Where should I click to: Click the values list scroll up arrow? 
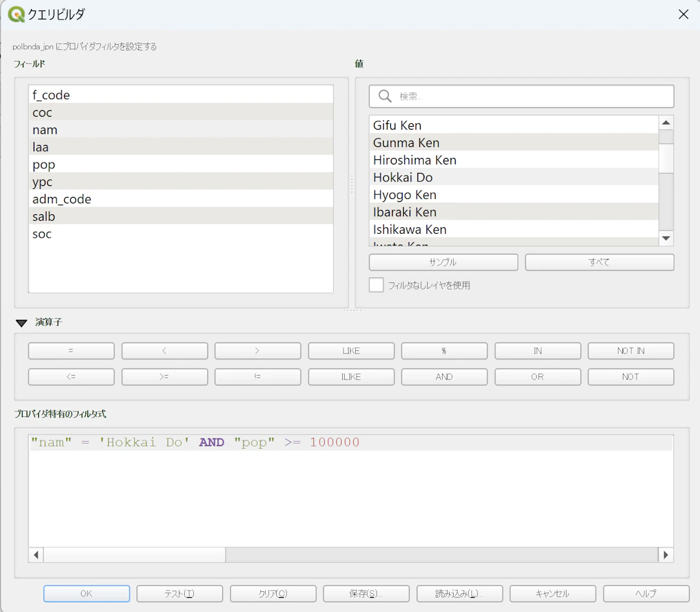[x=666, y=122]
